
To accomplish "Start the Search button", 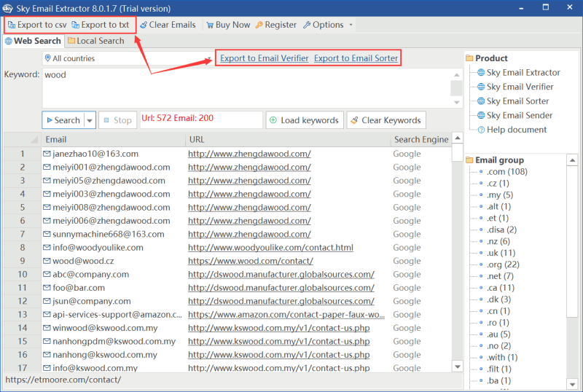I will pos(63,120).
